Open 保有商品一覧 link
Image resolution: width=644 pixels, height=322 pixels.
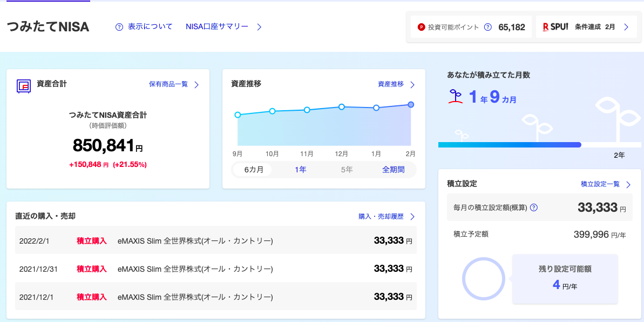tap(168, 84)
